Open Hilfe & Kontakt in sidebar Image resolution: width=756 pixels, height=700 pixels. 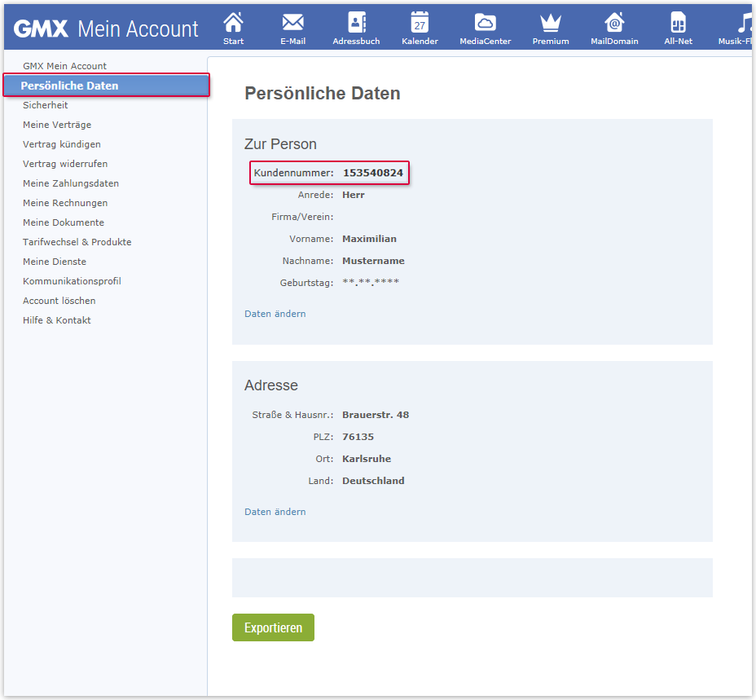click(x=56, y=319)
